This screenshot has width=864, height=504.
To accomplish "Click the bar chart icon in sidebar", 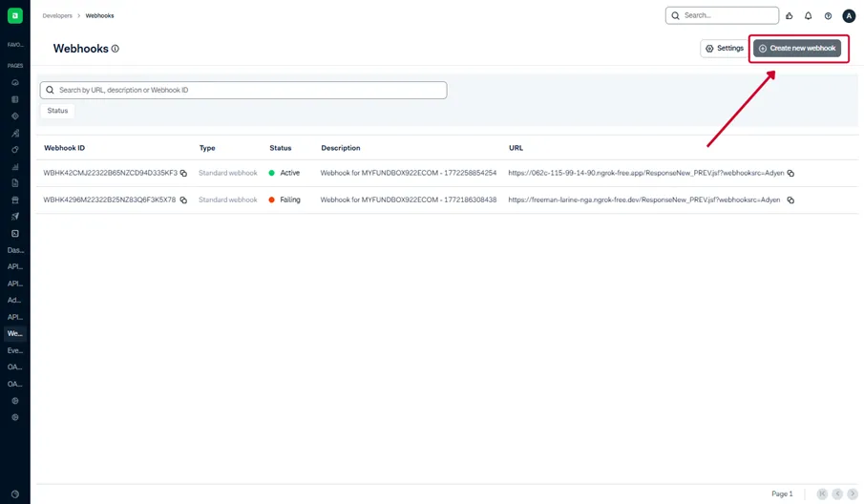I will point(15,166).
